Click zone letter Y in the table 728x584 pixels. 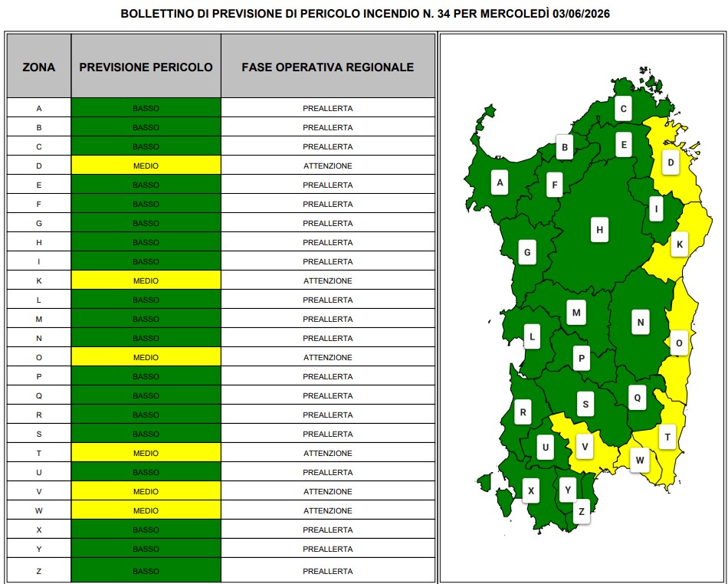point(39,549)
